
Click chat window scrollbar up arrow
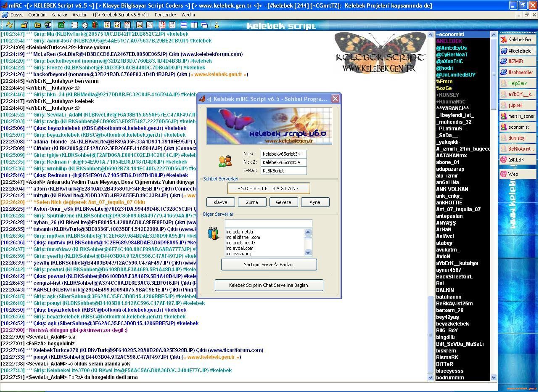click(x=431, y=34)
